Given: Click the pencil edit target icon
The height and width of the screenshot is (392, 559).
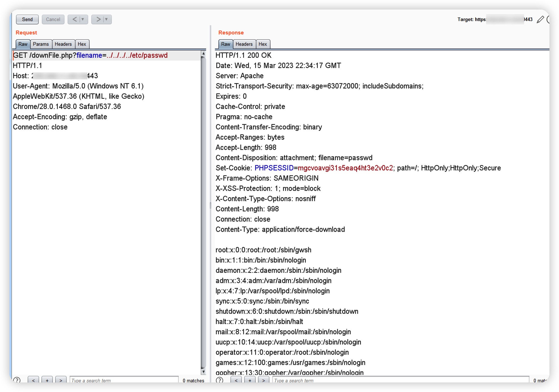Looking at the screenshot, I should pyautogui.click(x=540, y=20).
